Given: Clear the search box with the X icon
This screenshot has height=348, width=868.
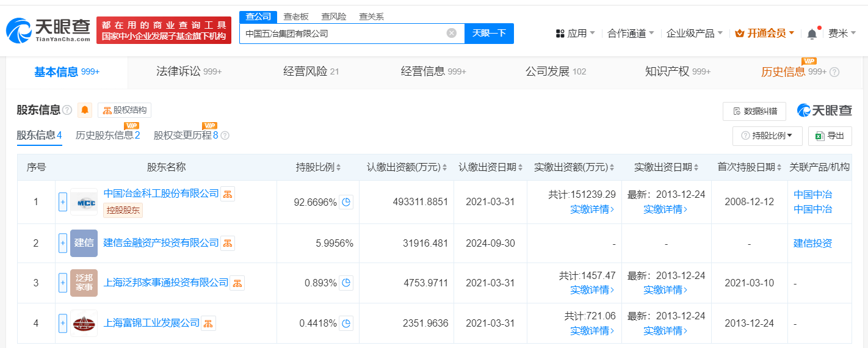Looking at the screenshot, I should point(452,33).
